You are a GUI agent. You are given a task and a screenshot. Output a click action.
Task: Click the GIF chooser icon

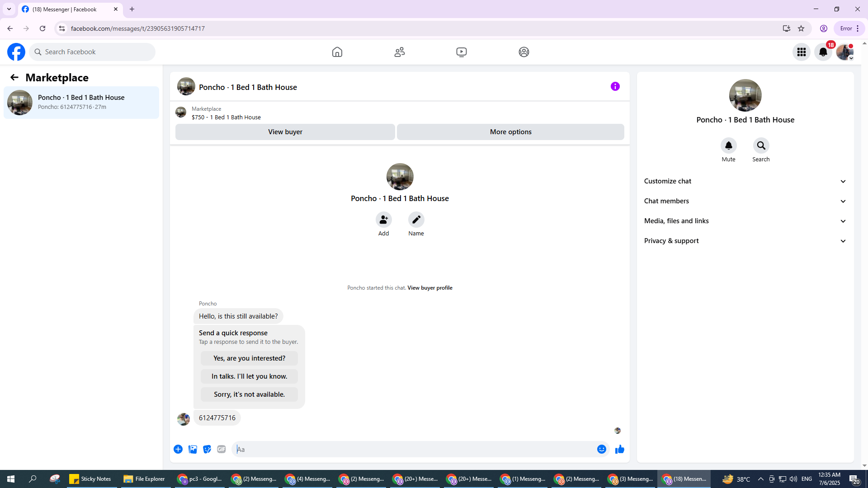tap(221, 449)
